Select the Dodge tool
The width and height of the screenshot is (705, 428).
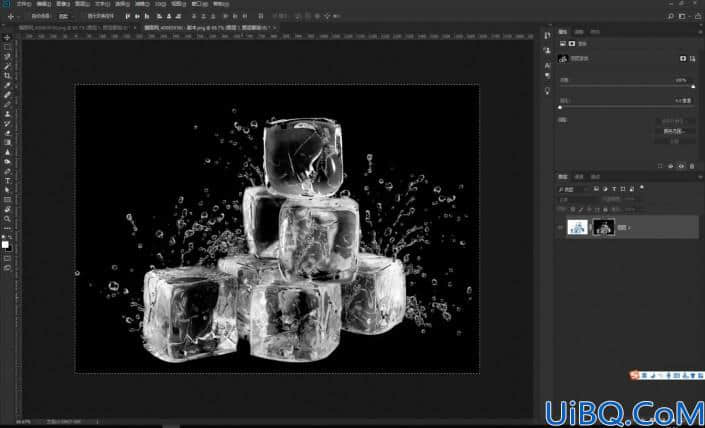pyautogui.click(x=7, y=161)
